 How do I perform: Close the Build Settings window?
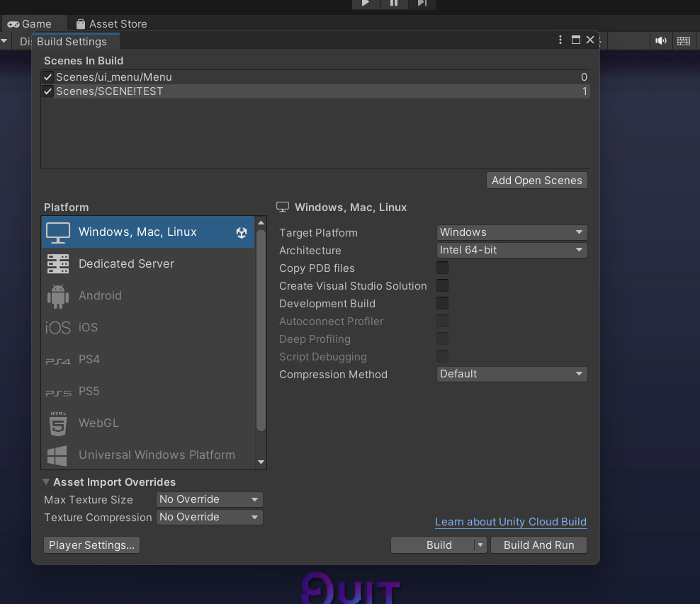click(x=590, y=40)
